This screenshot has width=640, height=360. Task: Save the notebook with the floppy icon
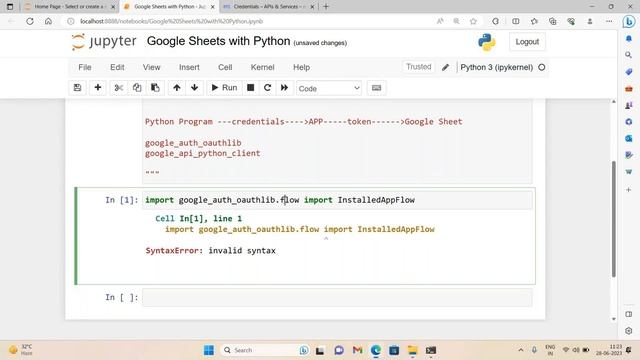(x=77, y=88)
